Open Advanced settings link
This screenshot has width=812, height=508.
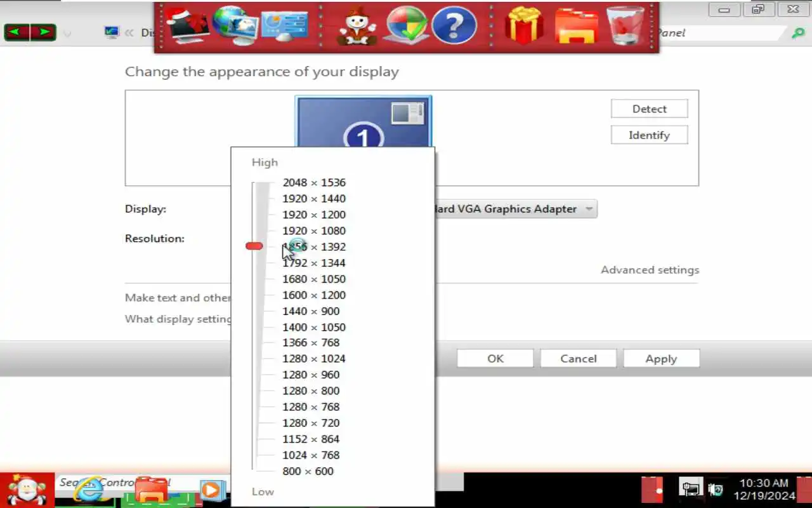click(x=650, y=270)
